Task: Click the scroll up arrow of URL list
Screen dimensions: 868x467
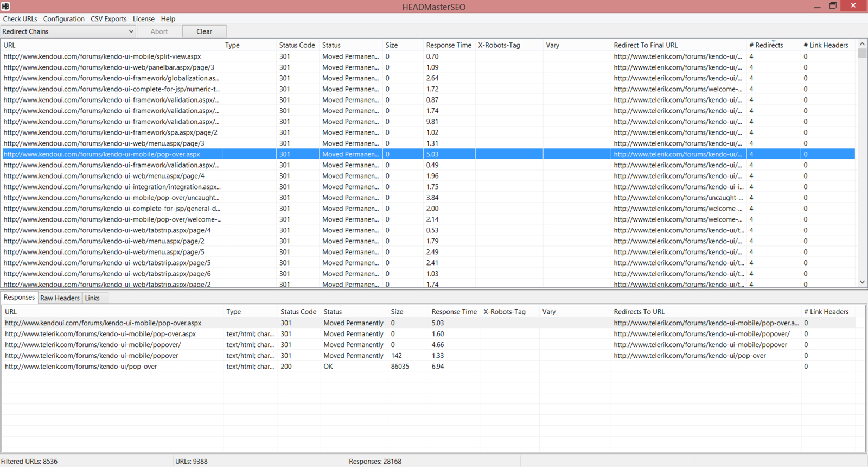Action: coord(862,44)
